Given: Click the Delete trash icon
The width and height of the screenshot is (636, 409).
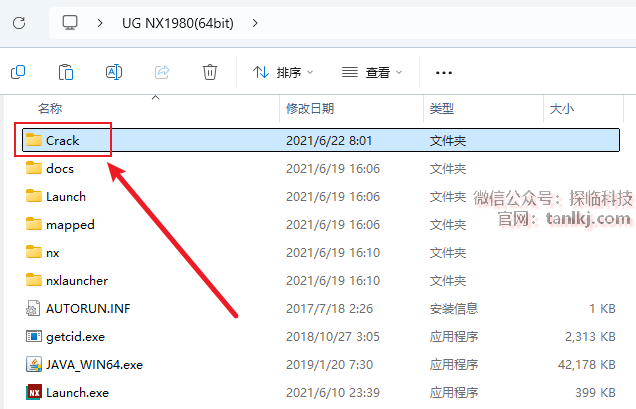Looking at the screenshot, I should click(210, 72).
